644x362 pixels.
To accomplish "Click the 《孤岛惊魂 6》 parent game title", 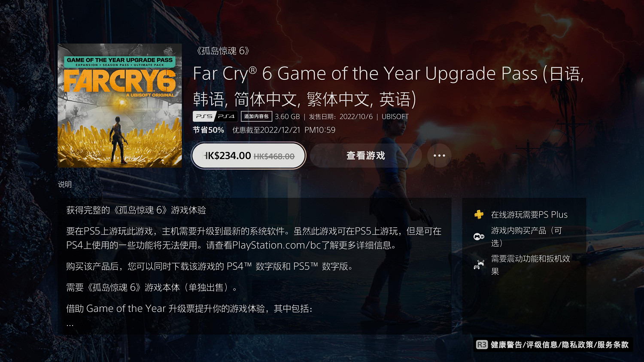I will pyautogui.click(x=222, y=51).
